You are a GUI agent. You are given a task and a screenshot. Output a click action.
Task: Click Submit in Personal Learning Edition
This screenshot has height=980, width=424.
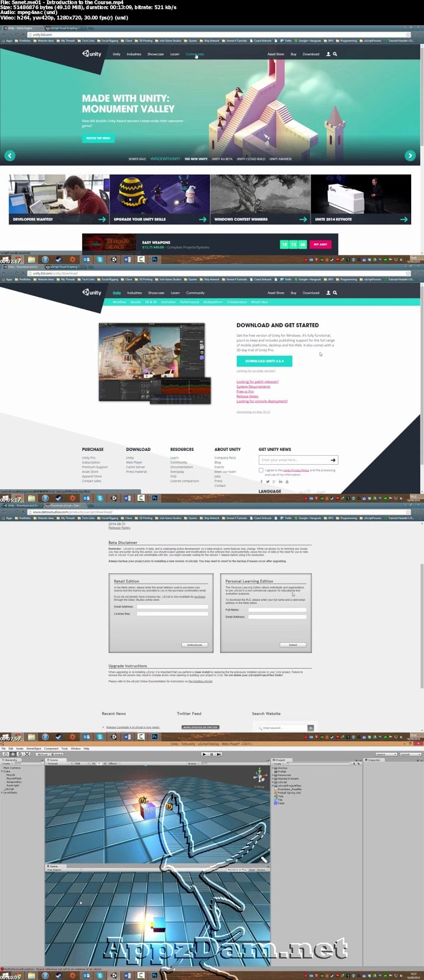pyautogui.click(x=293, y=644)
